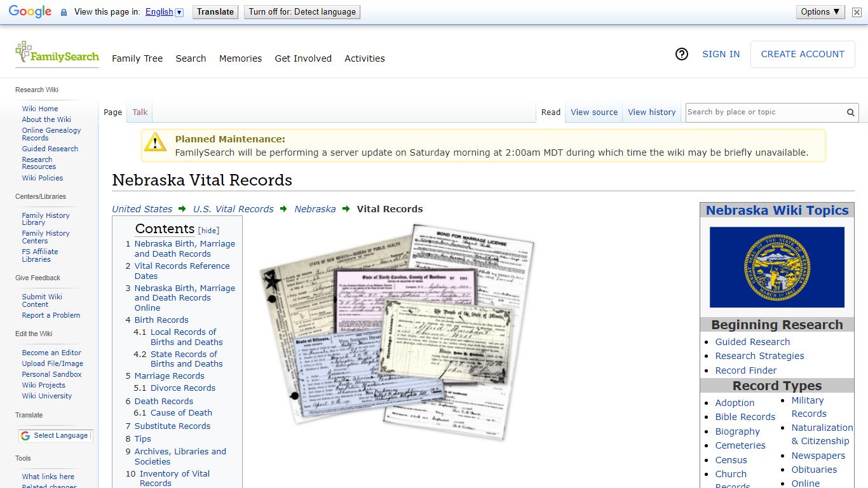The height and width of the screenshot is (488, 868).
Task: Open Personal Sandbox link
Action: (52, 374)
